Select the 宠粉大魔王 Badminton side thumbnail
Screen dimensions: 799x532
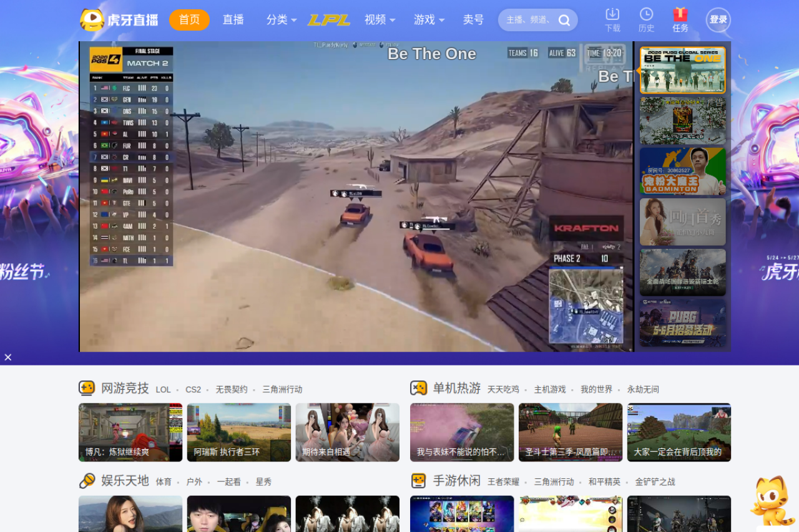(683, 171)
